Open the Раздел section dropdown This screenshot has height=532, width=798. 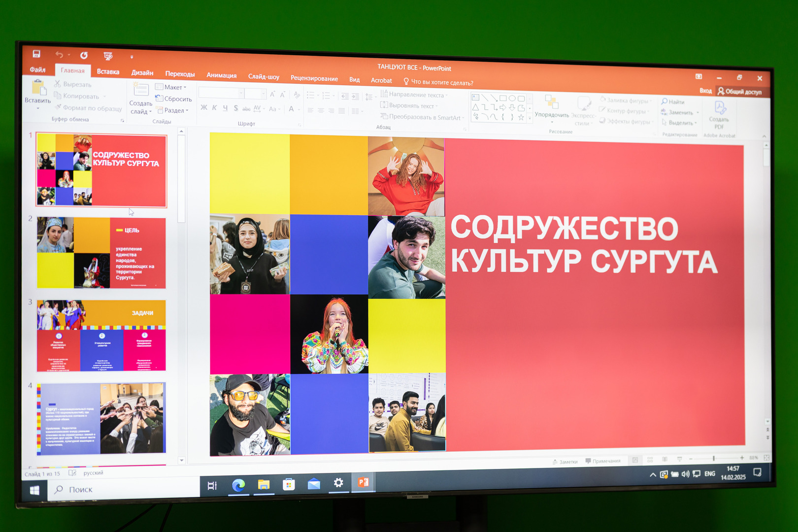[x=172, y=110]
